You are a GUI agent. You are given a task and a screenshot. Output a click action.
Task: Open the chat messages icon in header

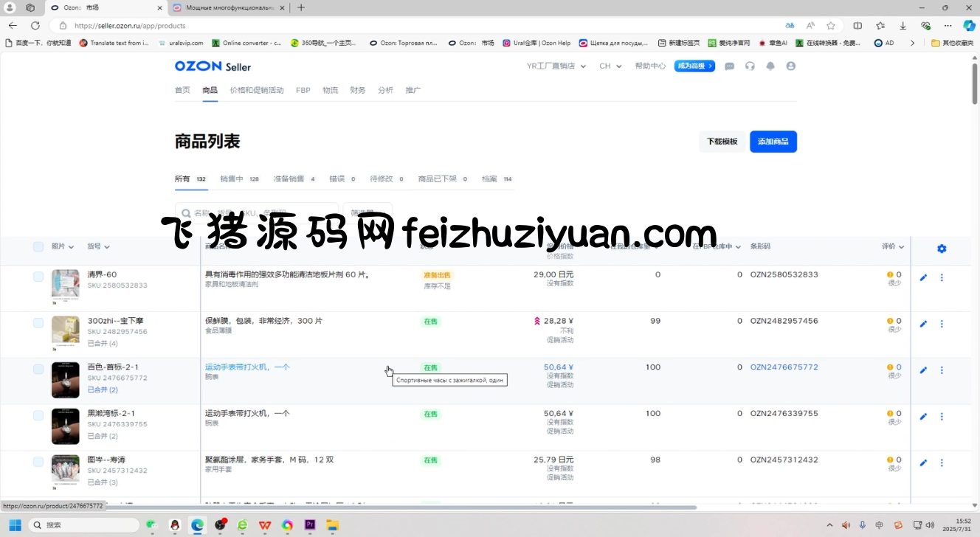729,66
